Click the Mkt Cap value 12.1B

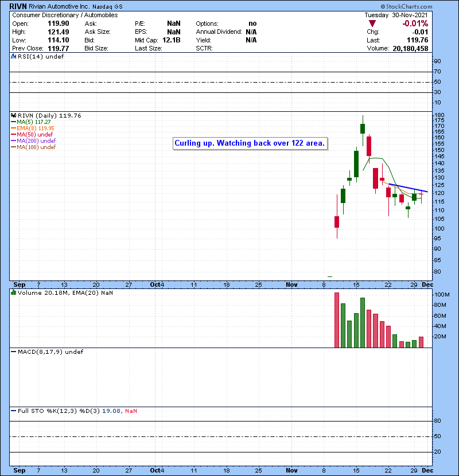[172, 40]
